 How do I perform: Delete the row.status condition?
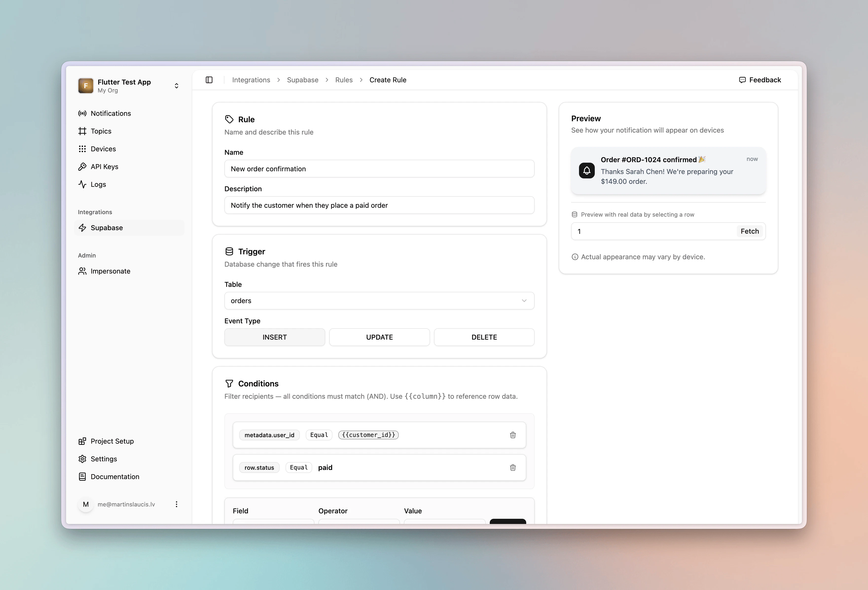513,468
